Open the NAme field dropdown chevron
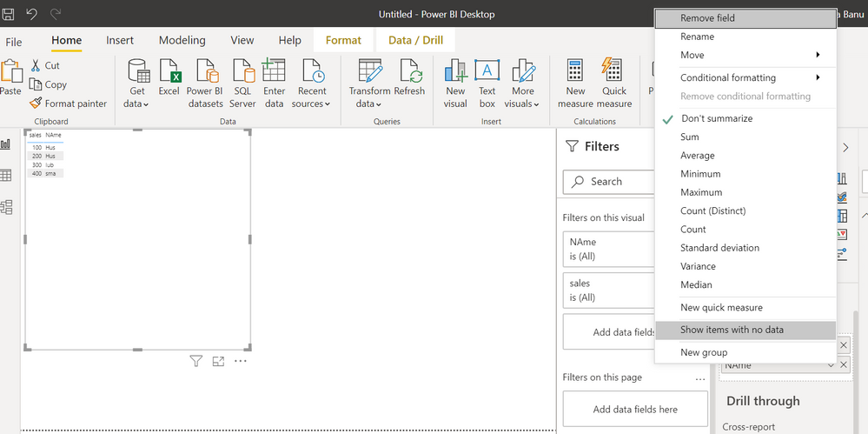 tap(831, 365)
